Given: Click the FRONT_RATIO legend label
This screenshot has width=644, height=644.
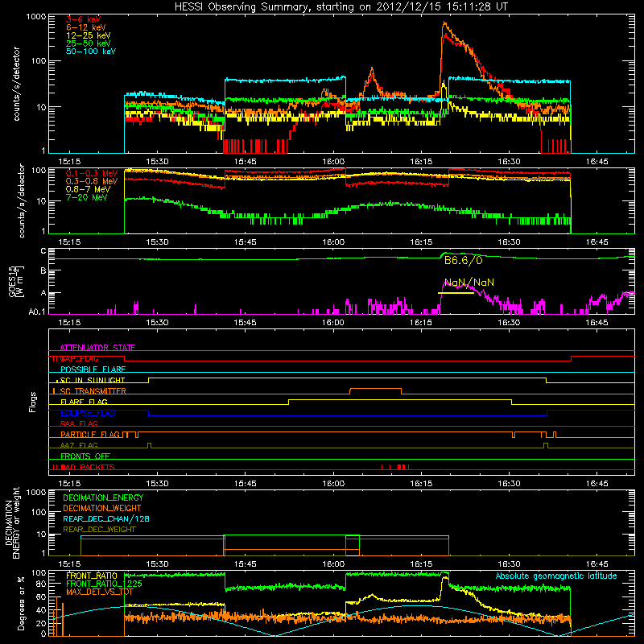Looking at the screenshot, I should 92,576.
